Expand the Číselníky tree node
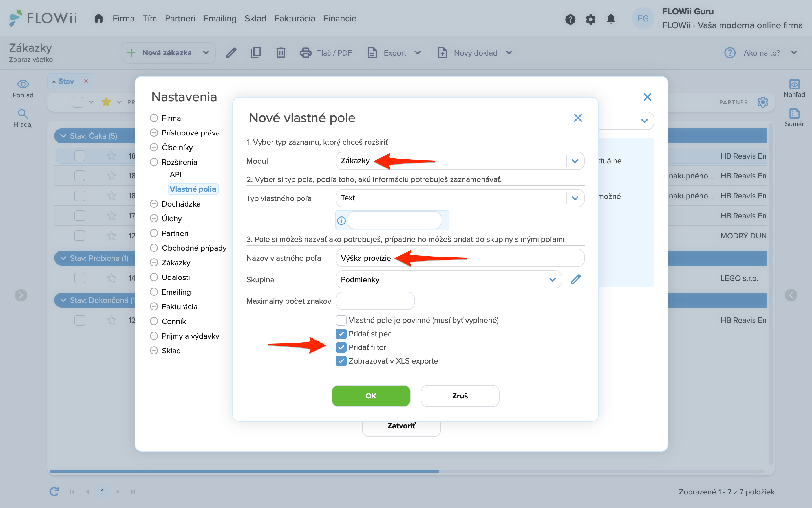The image size is (812, 508). (154, 147)
